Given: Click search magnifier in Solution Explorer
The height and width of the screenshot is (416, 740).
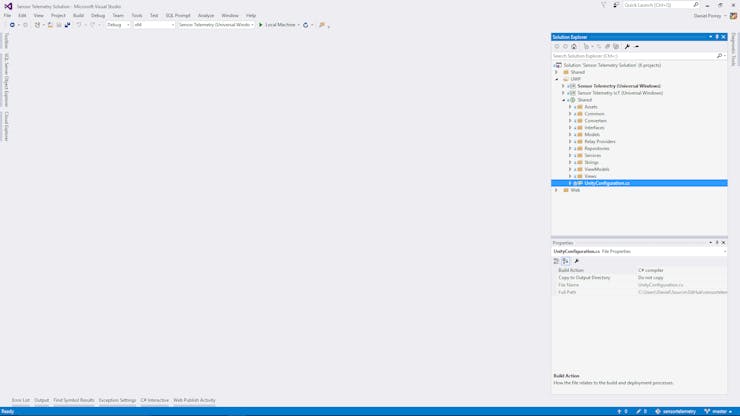Looking at the screenshot, I should (x=719, y=56).
